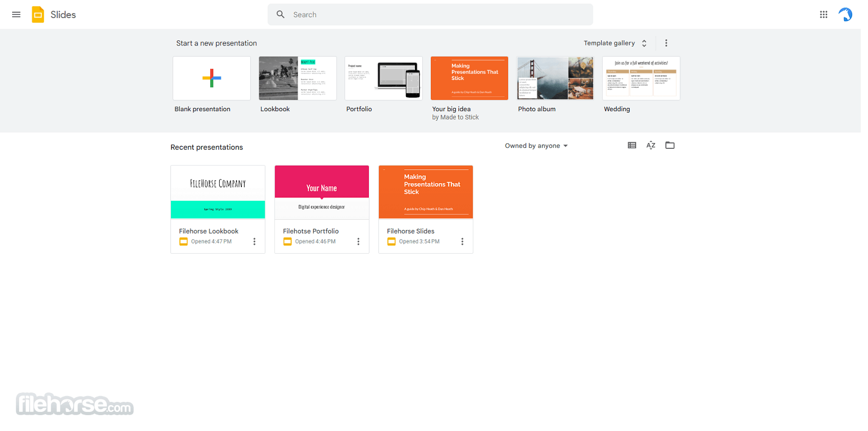
Task: Select the Lookbook template thumbnail
Action: (x=297, y=78)
